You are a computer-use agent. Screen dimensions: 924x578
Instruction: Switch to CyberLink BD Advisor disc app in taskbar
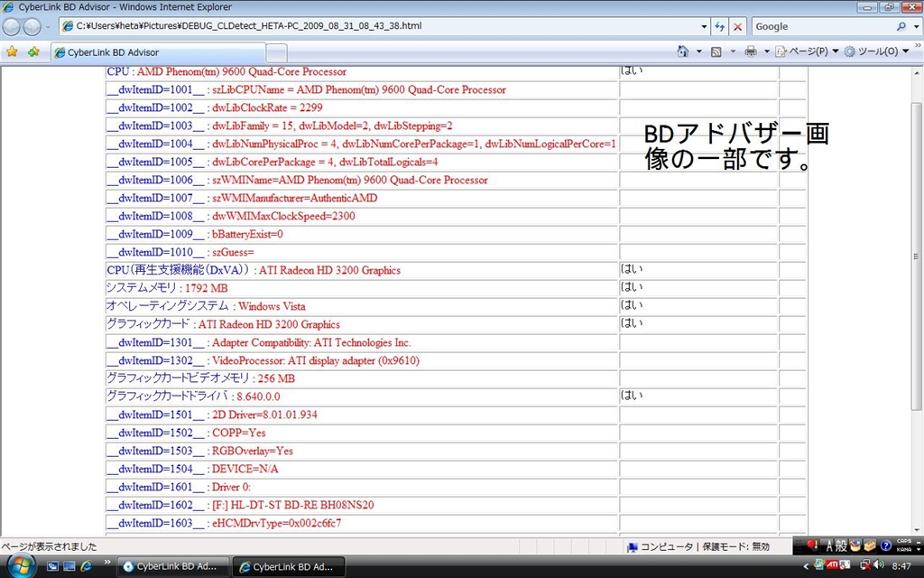(171, 567)
